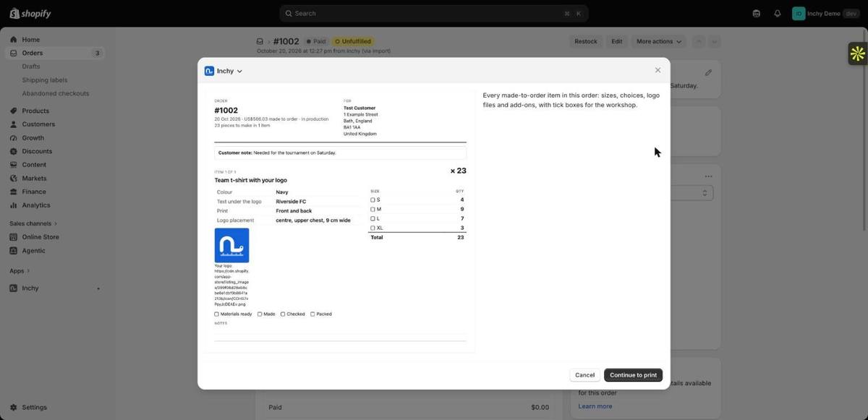Click the dev badge next to Inchy Demo
Viewport: 868px width, 420px height.
[851, 13]
